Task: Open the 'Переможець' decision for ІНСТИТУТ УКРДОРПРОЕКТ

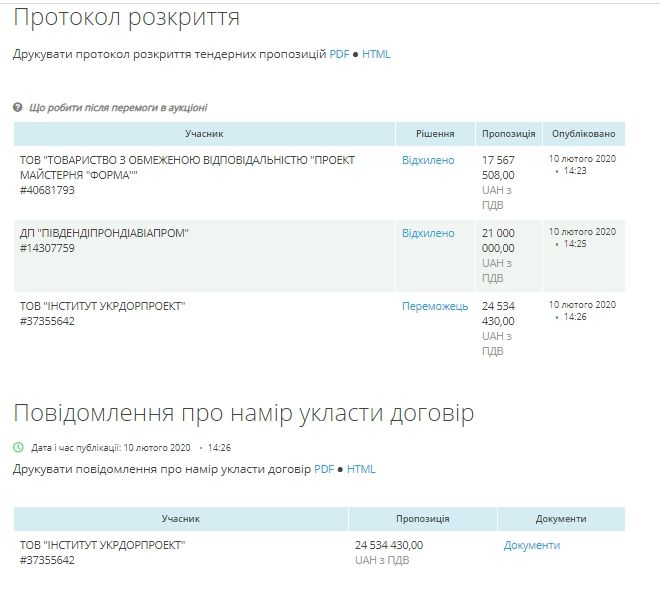Action: coord(435,306)
